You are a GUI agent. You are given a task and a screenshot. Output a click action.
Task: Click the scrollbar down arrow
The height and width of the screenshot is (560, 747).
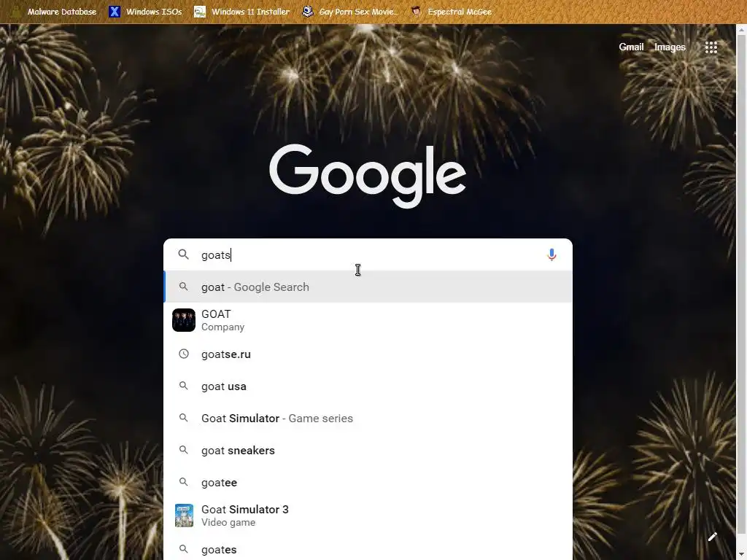741,555
